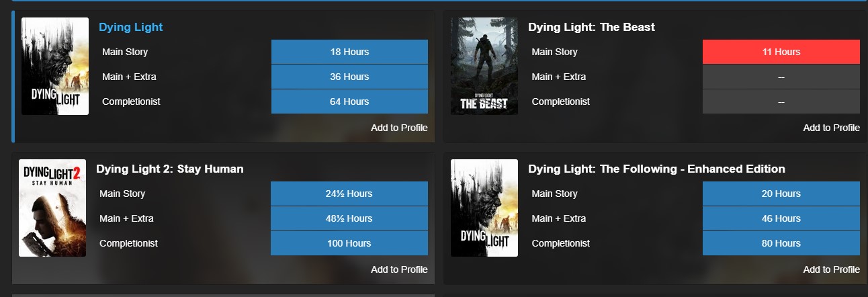Click the 36 Hours Main + Extra value
868x297 pixels.
(349, 77)
